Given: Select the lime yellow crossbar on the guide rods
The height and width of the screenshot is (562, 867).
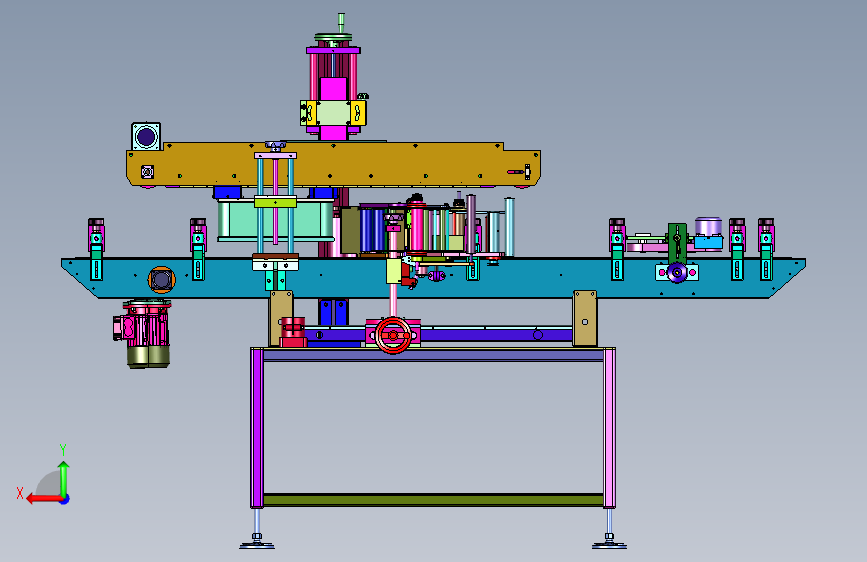Looking at the screenshot, I should point(275,202).
